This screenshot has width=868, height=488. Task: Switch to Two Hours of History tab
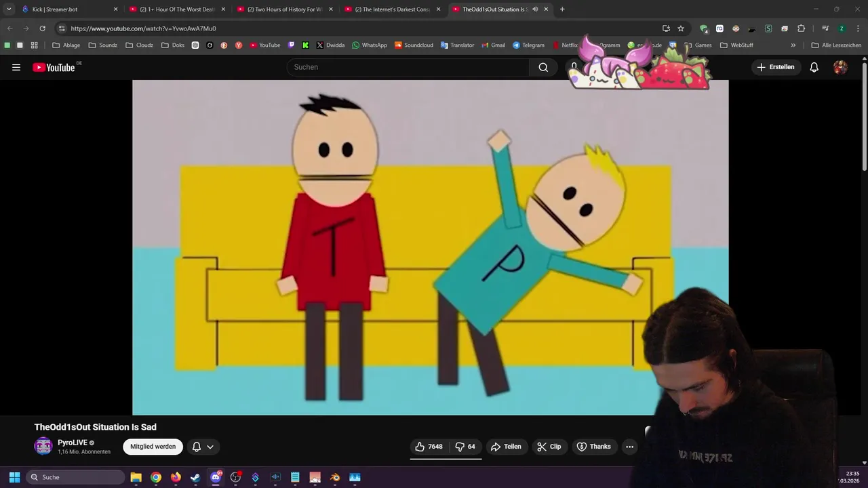[285, 9]
